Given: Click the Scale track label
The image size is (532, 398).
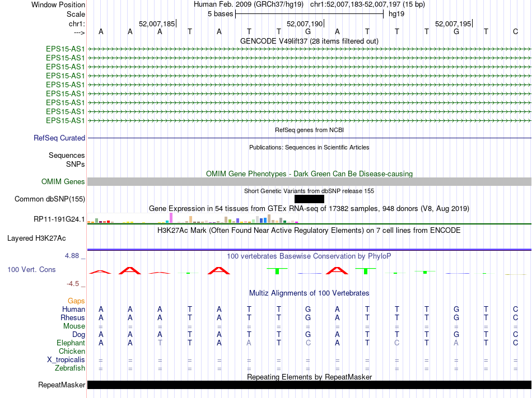Looking at the screenshot, I should point(76,14).
